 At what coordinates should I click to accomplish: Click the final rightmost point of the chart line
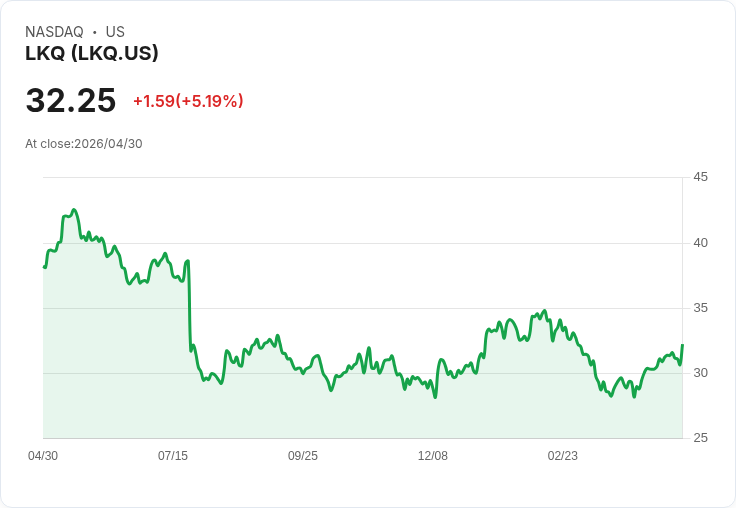(x=682, y=345)
